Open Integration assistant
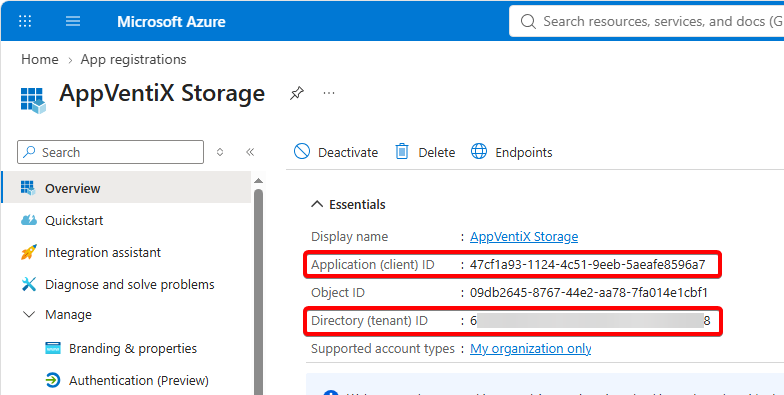 (103, 252)
